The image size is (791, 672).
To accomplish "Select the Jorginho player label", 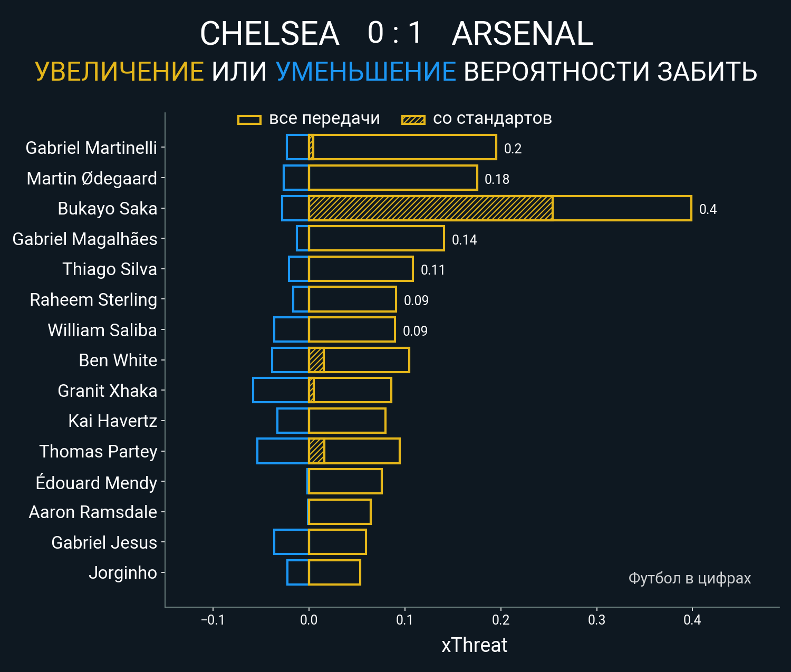I will click(x=123, y=573).
